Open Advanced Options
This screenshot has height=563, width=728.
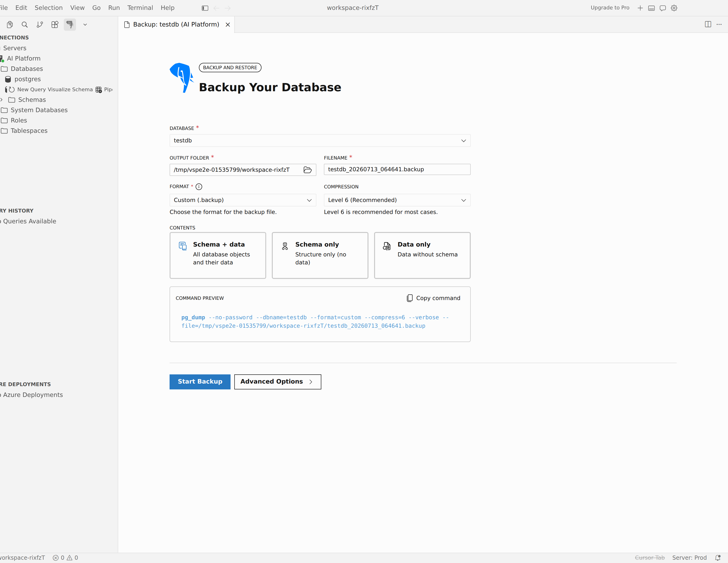coord(278,382)
